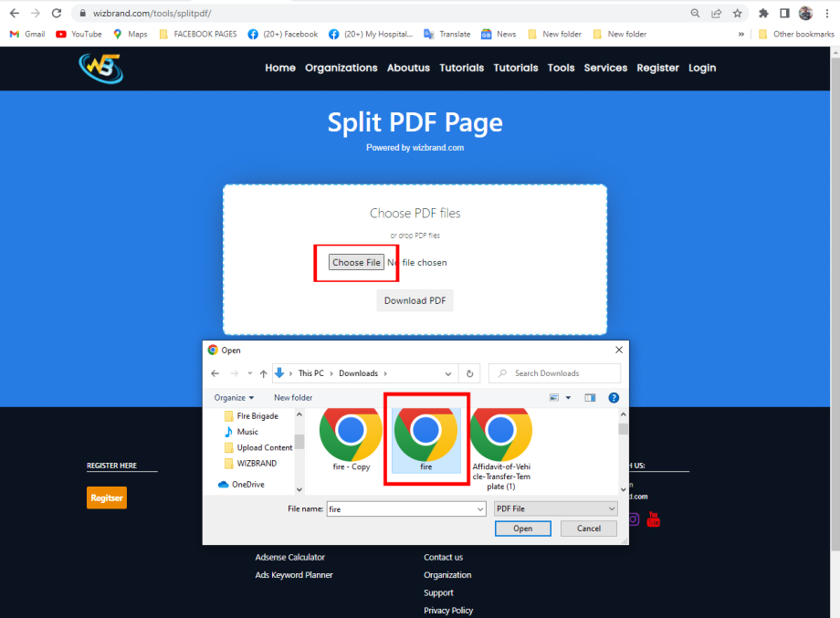
Task: Click the file name input field
Action: coord(405,508)
